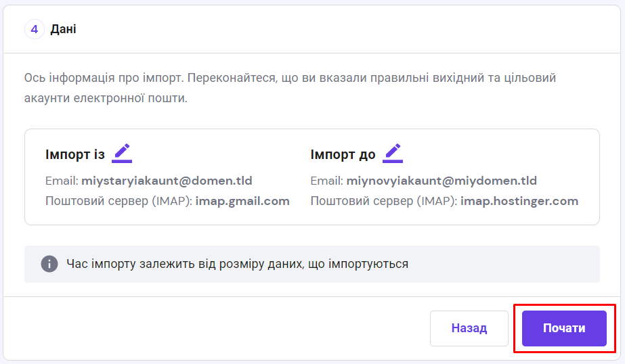Click the imap.hostinger.com server value

pos(519,201)
